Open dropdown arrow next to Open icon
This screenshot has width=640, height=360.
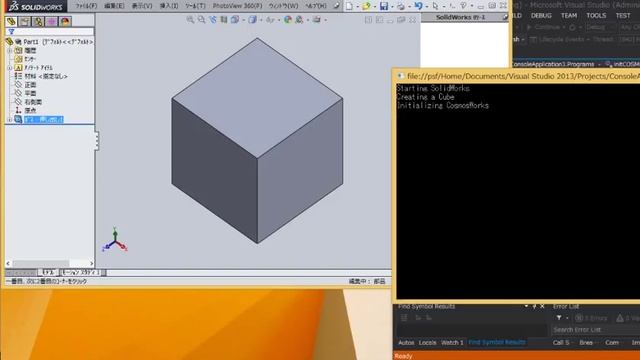374,7
